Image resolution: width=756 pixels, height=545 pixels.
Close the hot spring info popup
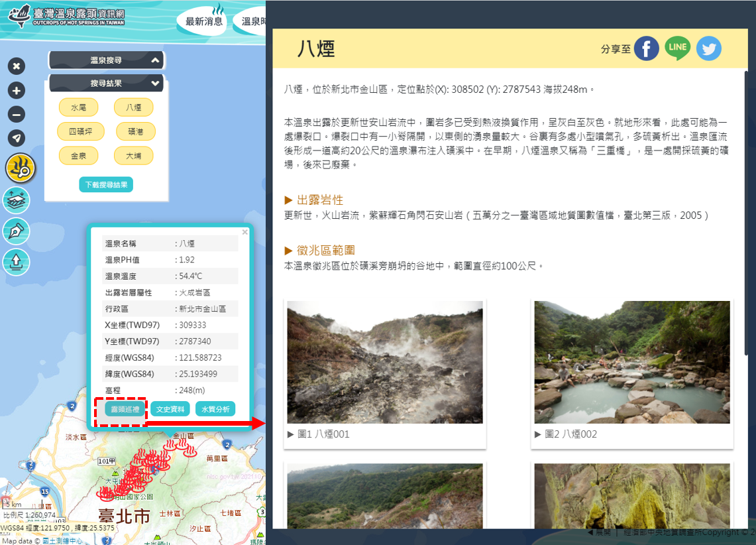pyautogui.click(x=245, y=232)
